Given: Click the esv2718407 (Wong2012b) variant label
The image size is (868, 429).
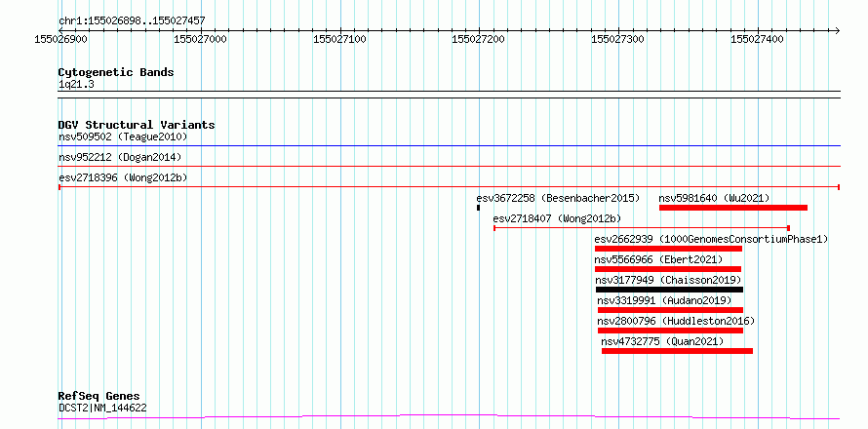Looking at the screenshot, I should pos(558,218).
